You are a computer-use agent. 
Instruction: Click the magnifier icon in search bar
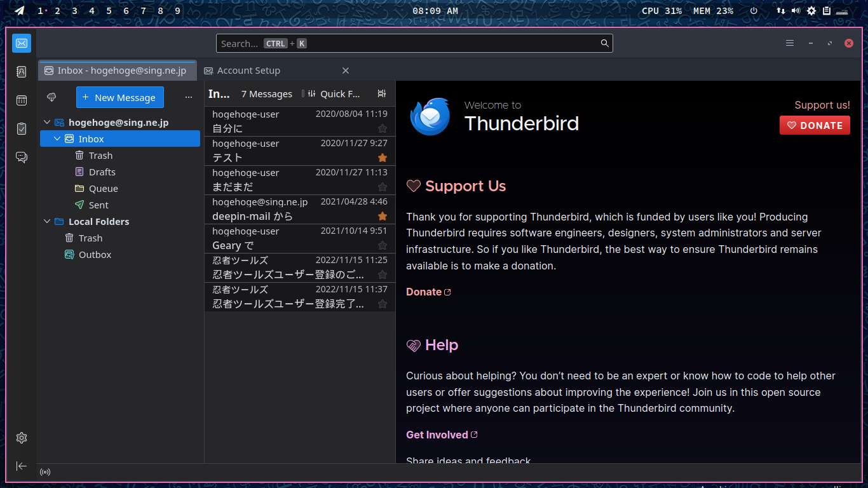605,43
